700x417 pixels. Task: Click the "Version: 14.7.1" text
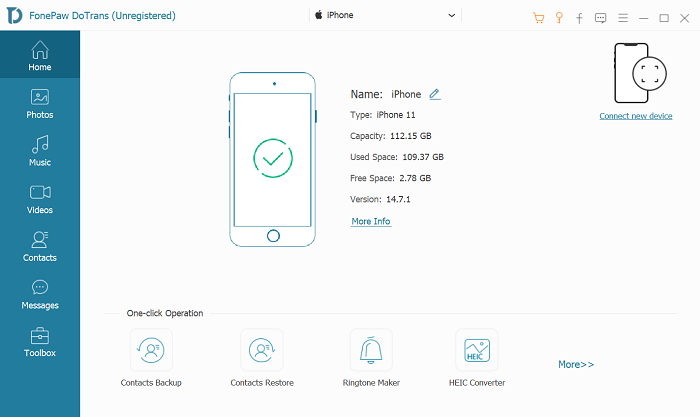380,199
